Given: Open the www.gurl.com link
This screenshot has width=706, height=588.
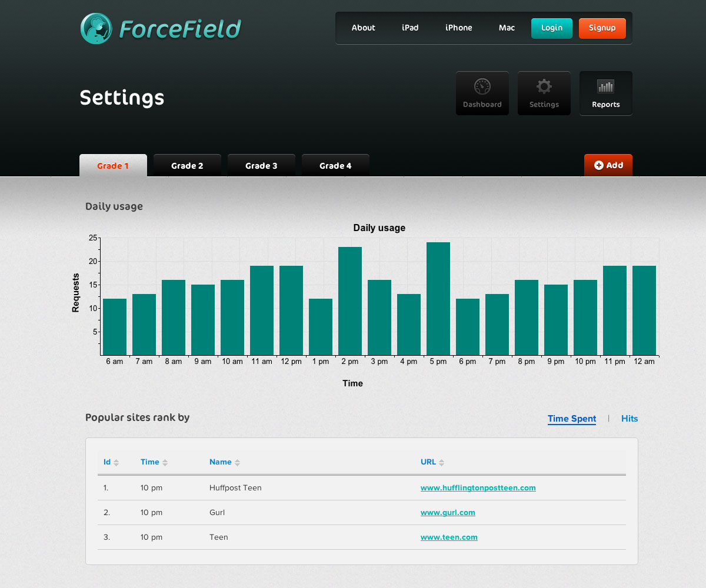Looking at the screenshot, I should 448,512.
